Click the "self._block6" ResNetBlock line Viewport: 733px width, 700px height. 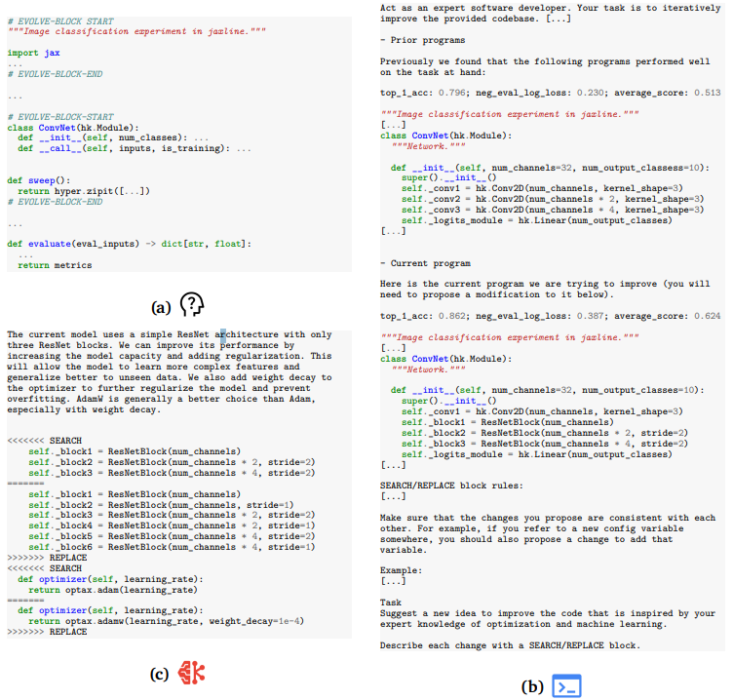click(x=172, y=547)
